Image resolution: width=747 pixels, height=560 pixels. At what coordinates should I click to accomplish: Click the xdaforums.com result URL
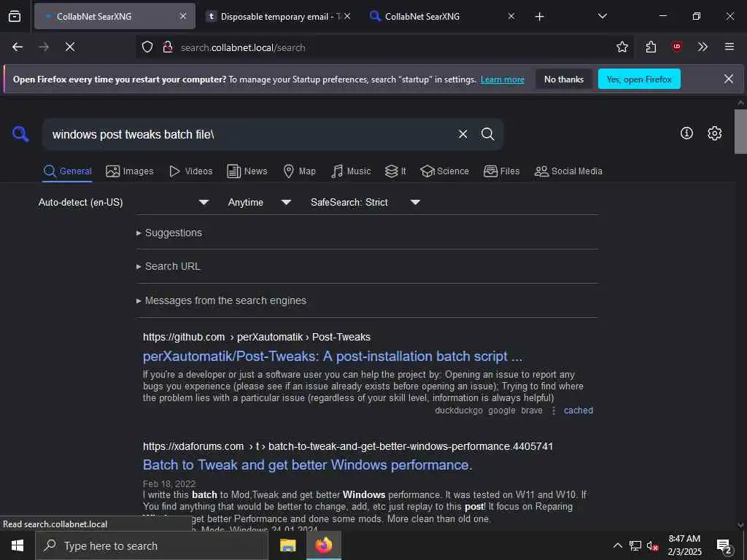[x=348, y=447]
